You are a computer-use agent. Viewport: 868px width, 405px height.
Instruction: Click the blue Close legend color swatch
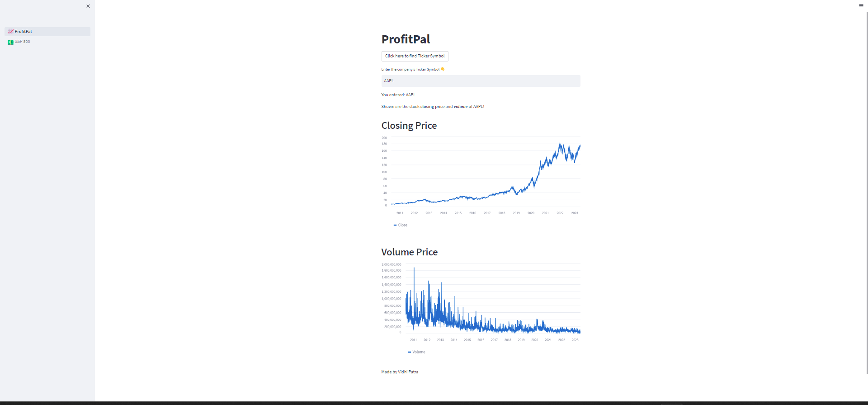click(395, 225)
